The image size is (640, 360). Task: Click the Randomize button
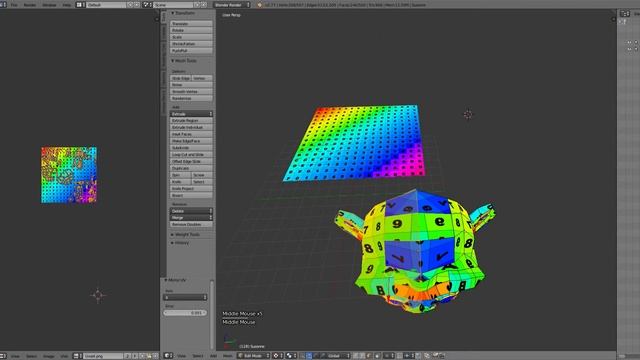(x=191, y=98)
